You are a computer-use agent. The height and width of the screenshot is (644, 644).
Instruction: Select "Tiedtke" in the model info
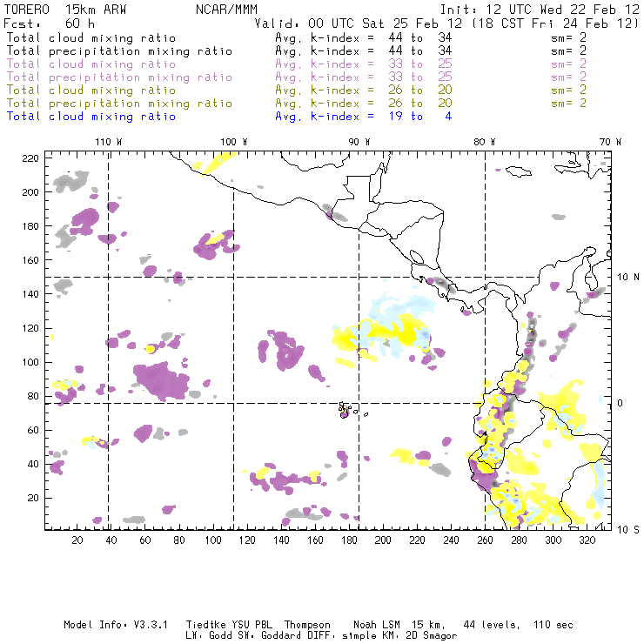pos(205,625)
